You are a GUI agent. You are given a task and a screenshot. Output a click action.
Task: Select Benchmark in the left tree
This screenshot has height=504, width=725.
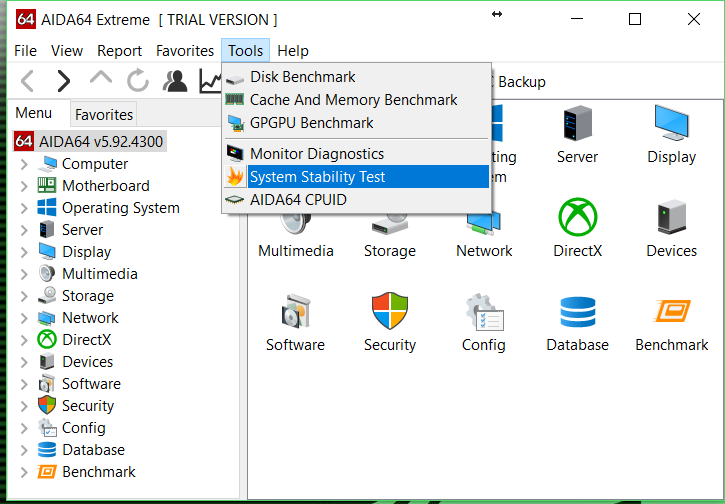pyautogui.click(x=98, y=472)
